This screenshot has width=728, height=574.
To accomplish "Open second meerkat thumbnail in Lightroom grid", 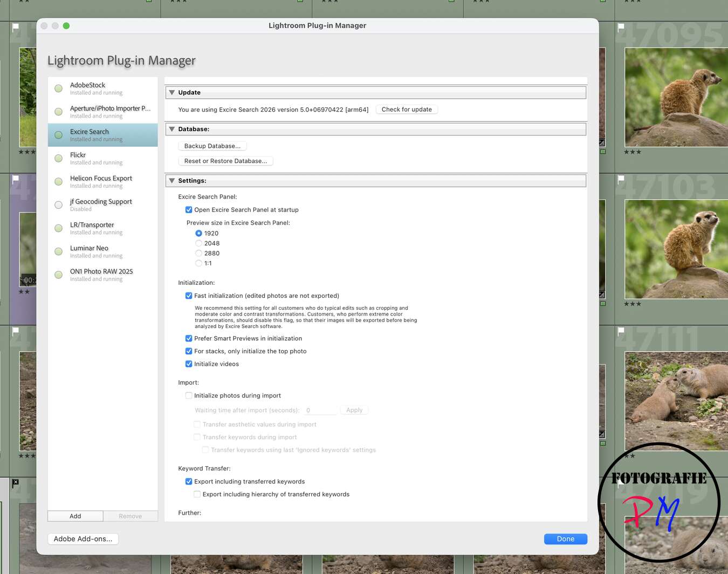I will point(676,249).
